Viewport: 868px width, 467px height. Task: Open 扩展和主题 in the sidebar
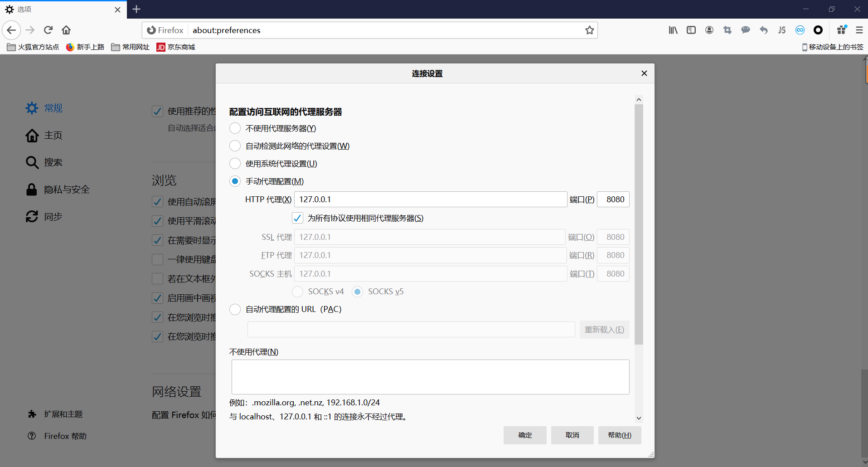(x=55, y=414)
